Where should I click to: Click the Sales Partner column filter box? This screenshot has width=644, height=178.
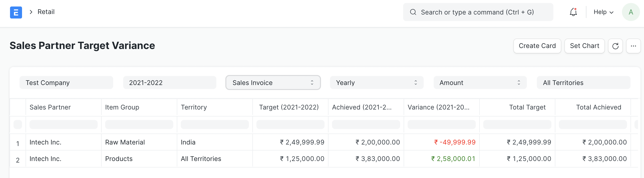point(63,124)
